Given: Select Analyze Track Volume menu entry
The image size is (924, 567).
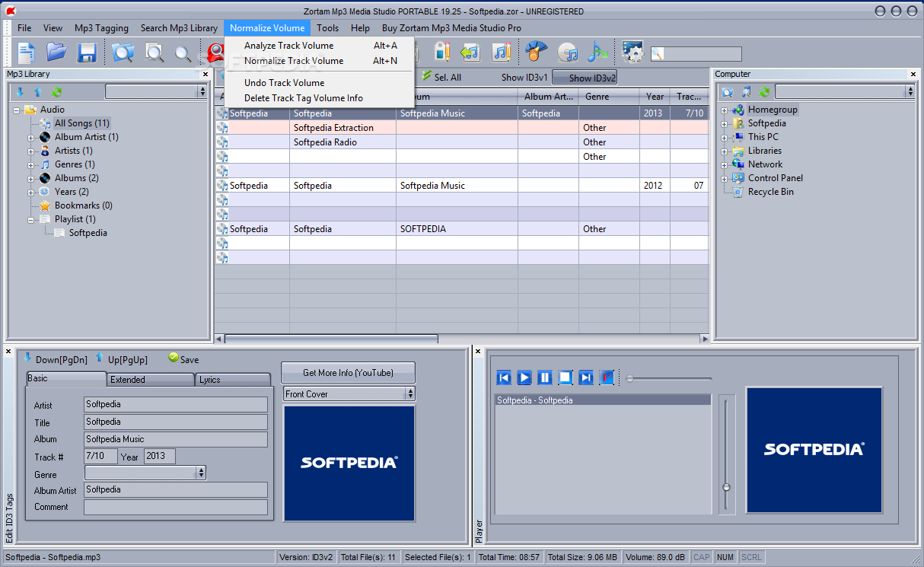Looking at the screenshot, I should tap(320, 46).
